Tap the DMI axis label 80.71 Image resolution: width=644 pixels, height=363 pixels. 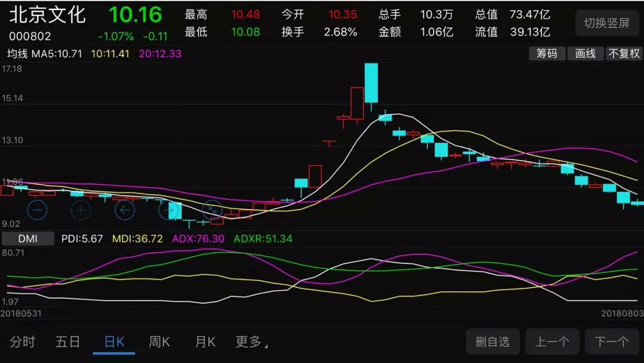(13, 253)
